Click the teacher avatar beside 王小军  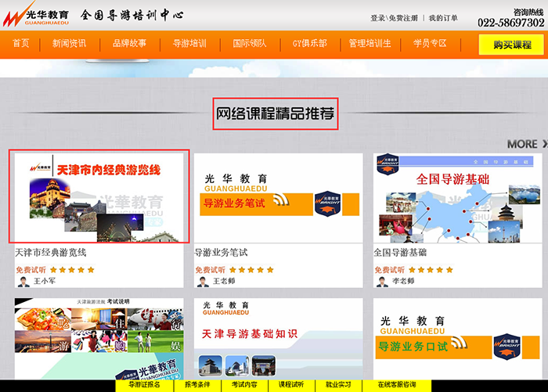[23, 281]
